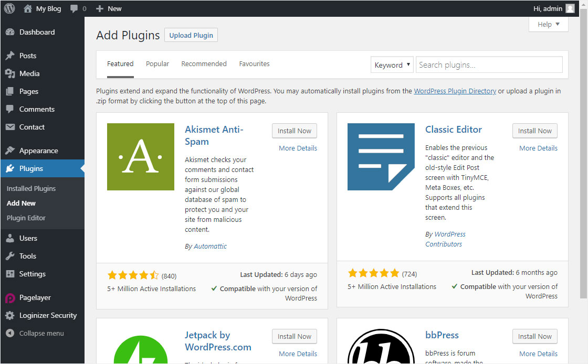Click the Last Updated: 6 days ago text
This screenshot has width=588, height=364.
point(278,275)
